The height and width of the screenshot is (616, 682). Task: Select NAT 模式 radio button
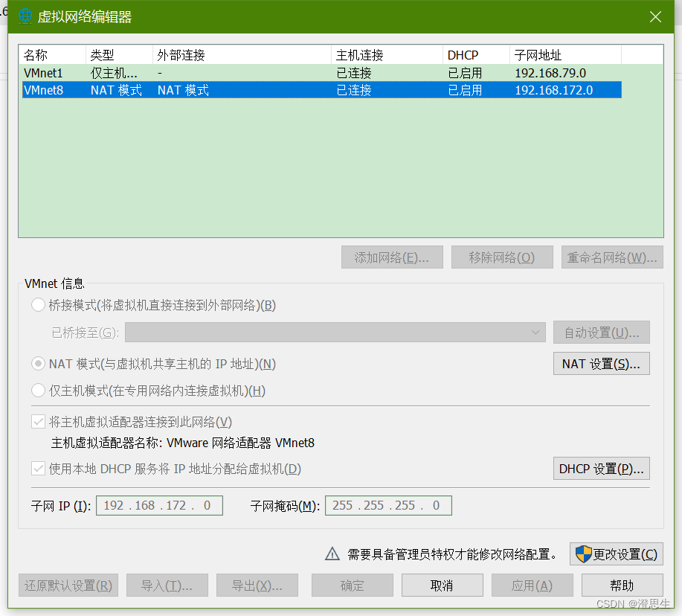[x=38, y=363]
